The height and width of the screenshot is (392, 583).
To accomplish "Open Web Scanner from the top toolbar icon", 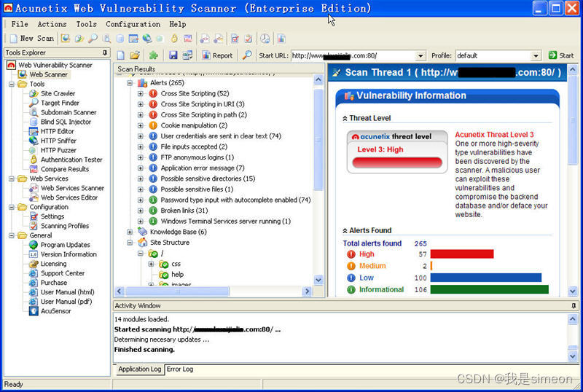I will [66, 39].
